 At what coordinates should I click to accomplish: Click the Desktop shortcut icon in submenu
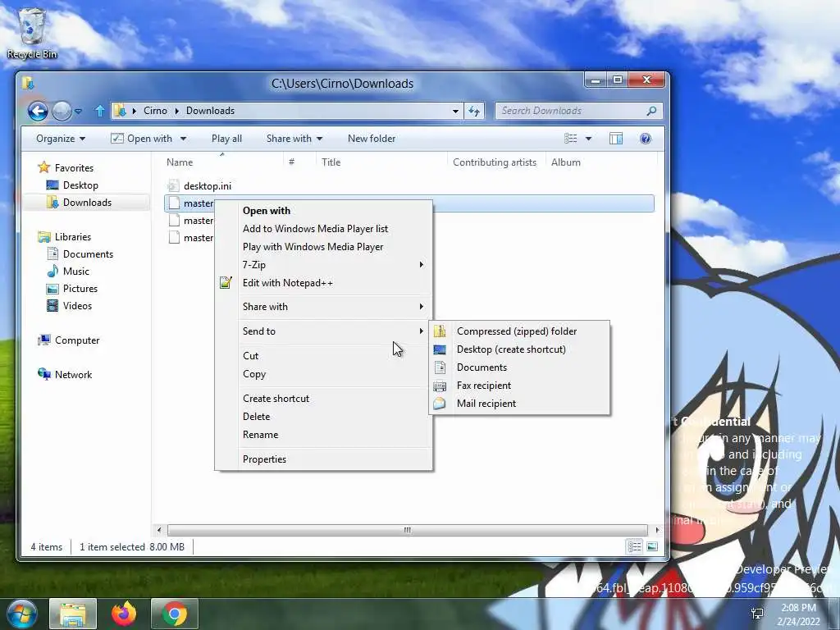[440, 349]
